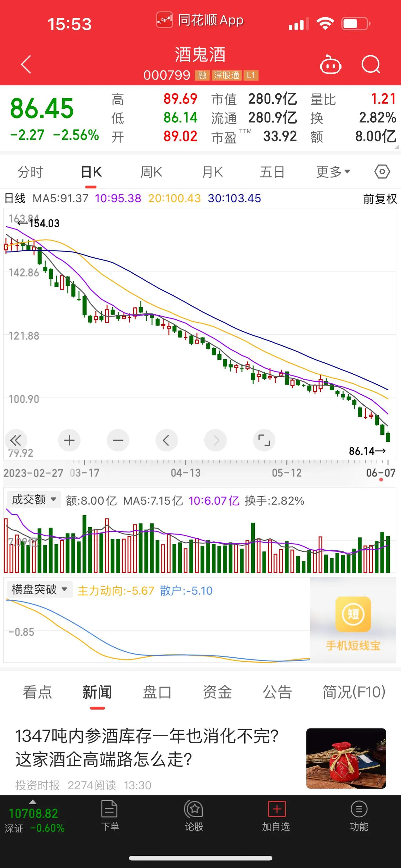Open the 公告 tab

point(277,692)
